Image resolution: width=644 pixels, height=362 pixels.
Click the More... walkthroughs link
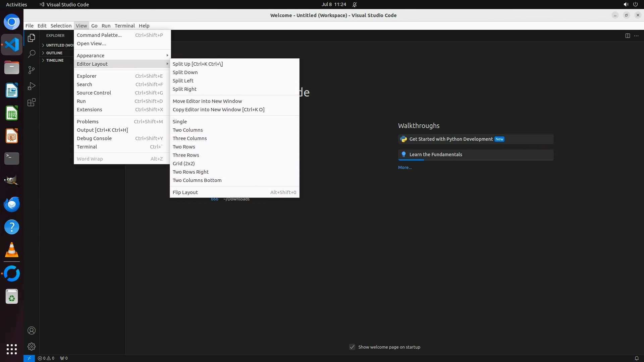405,167
